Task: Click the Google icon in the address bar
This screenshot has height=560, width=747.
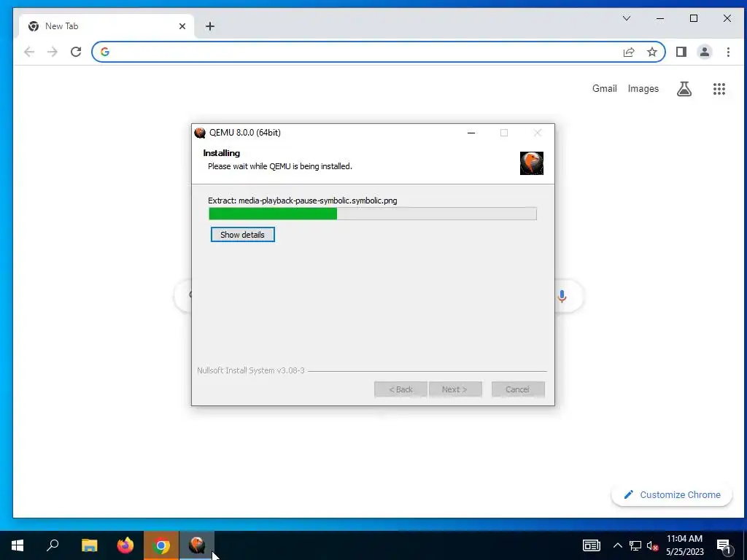Action: click(105, 52)
